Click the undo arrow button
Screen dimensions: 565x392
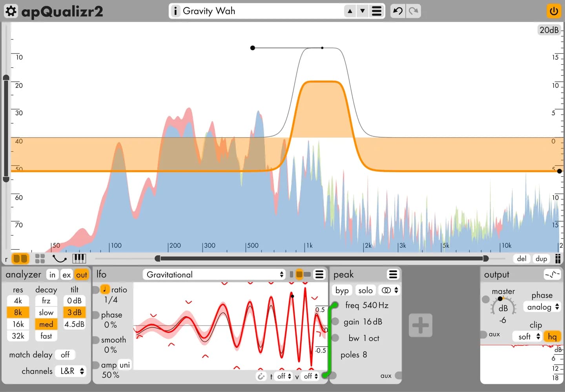tap(397, 11)
